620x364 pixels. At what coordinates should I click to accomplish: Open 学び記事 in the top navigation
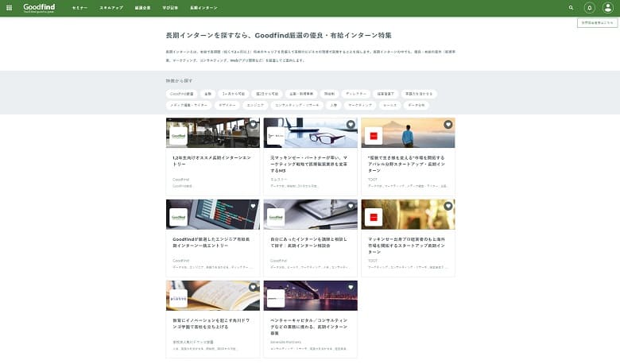click(170, 8)
